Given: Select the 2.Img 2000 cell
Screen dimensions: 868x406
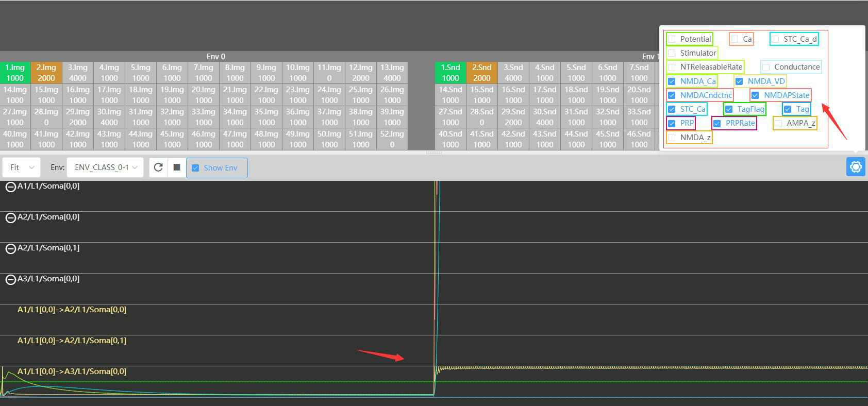Looking at the screenshot, I should click(x=46, y=73).
